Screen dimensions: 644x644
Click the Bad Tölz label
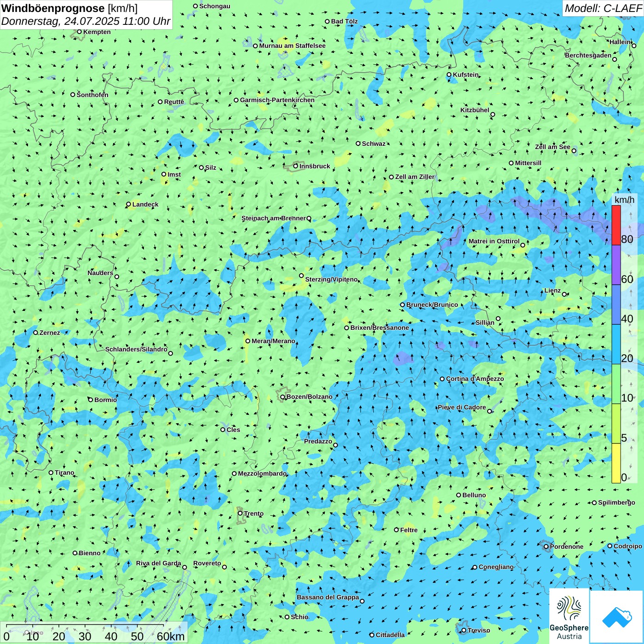345,21
